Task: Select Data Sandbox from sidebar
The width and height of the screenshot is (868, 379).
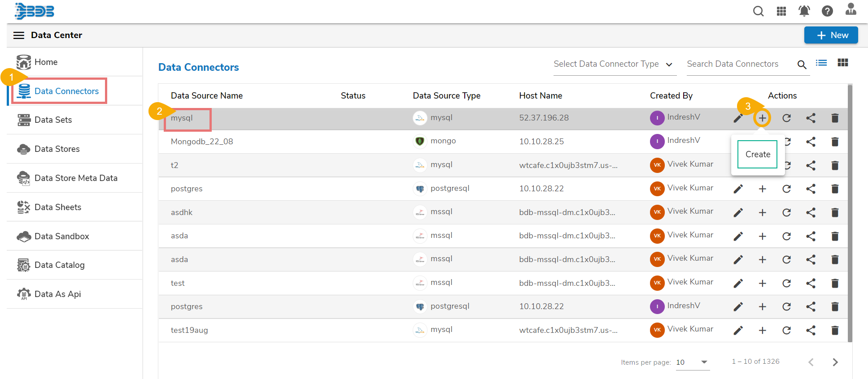Action: point(61,237)
